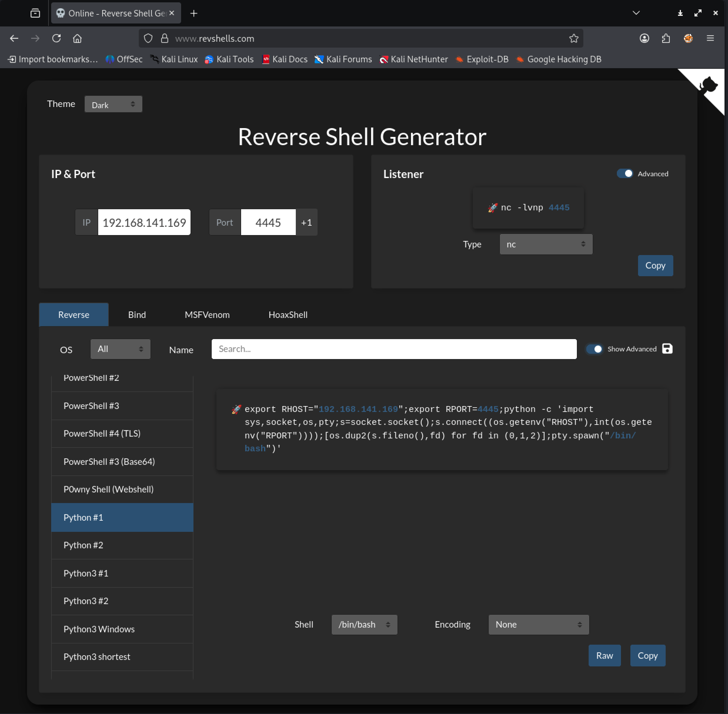Open the Encoding dropdown
The image size is (728, 714).
(x=538, y=624)
